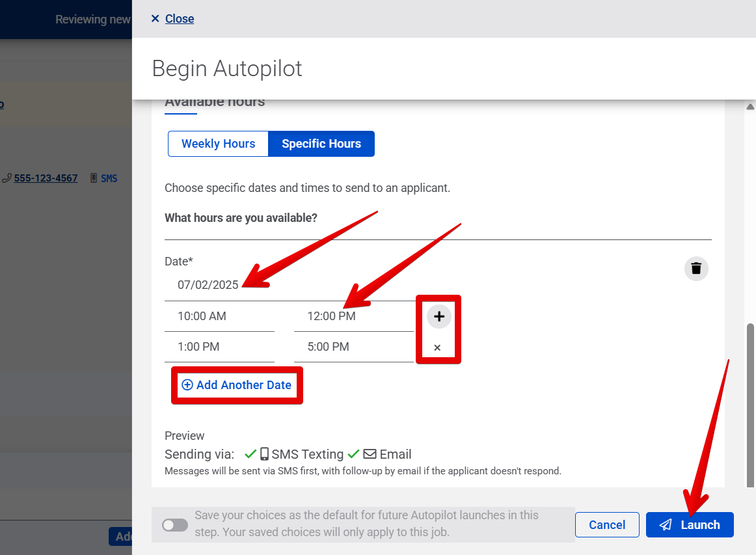Click the × icon to remove a time slot
Image resolution: width=756 pixels, height=555 pixels.
coord(438,347)
